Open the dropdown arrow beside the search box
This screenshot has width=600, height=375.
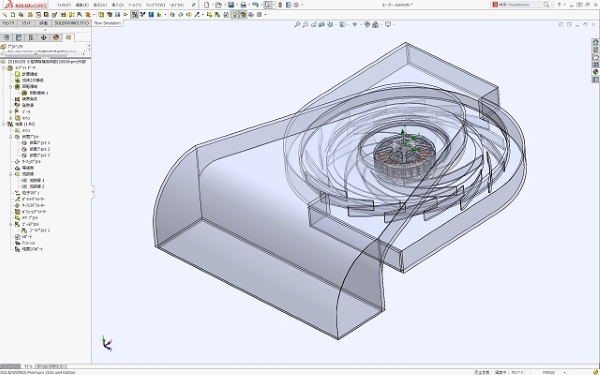pos(552,5)
